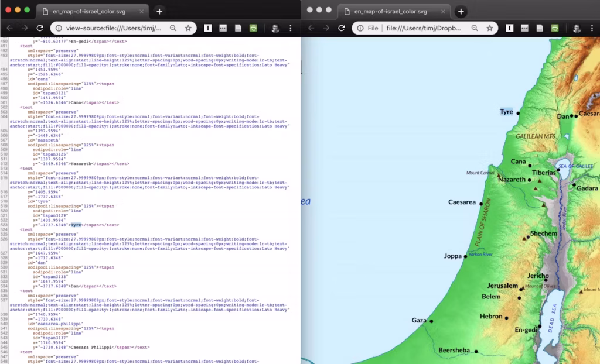
Task: Click the view-source:file:///Users/timj address field
Action: point(114,28)
